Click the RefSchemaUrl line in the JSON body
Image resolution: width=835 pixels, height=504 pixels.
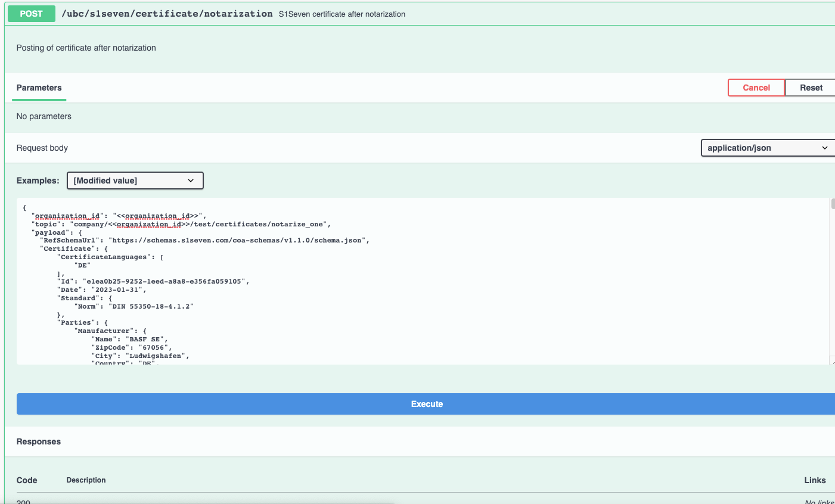coord(205,241)
